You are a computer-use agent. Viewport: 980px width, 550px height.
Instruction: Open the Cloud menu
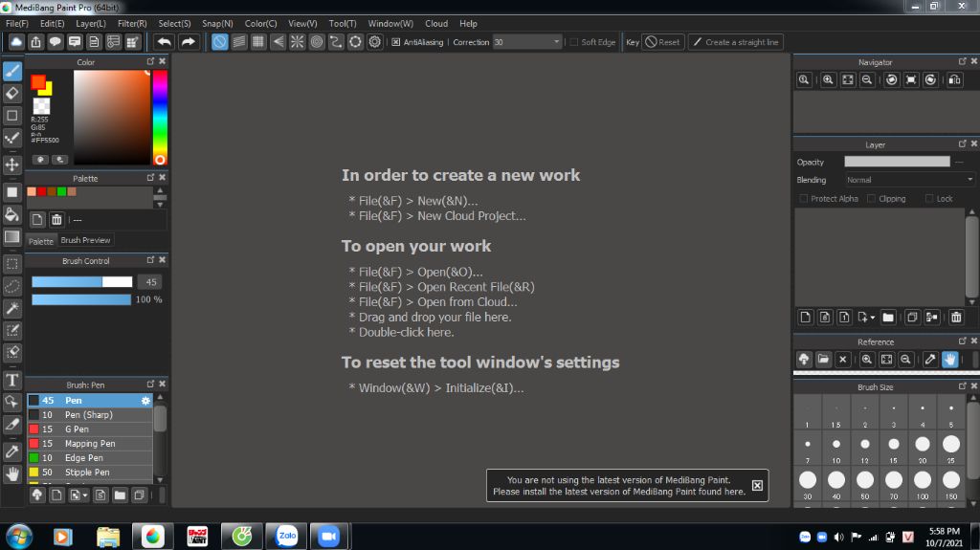pyautogui.click(x=436, y=23)
